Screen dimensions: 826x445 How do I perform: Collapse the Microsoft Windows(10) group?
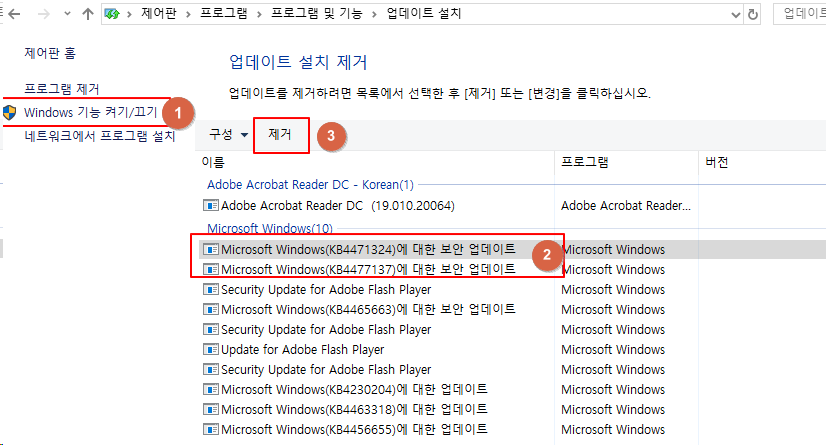[x=270, y=229]
